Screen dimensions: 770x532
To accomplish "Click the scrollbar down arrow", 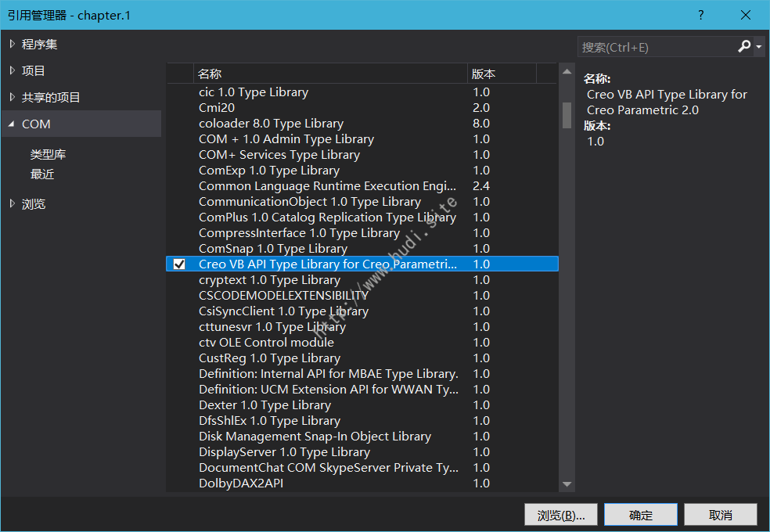I will tap(567, 484).
